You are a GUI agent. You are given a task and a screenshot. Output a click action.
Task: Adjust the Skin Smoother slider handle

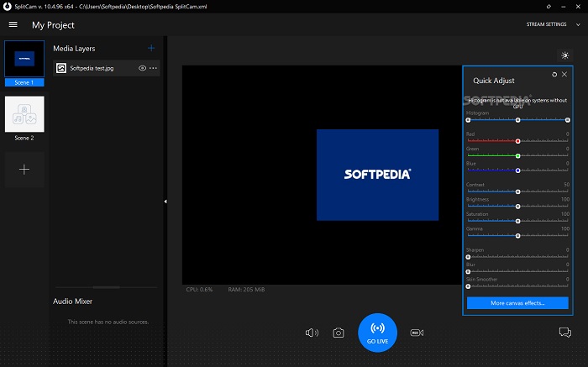(x=468, y=286)
